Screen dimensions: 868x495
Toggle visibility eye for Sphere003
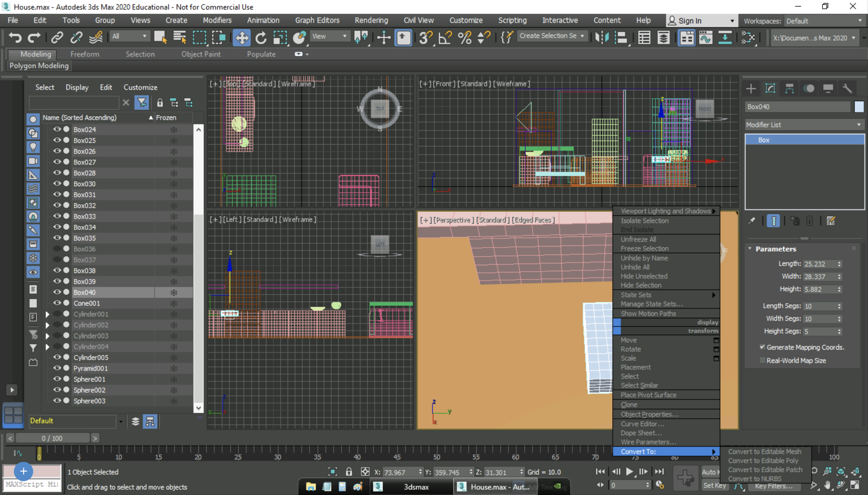(57, 400)
